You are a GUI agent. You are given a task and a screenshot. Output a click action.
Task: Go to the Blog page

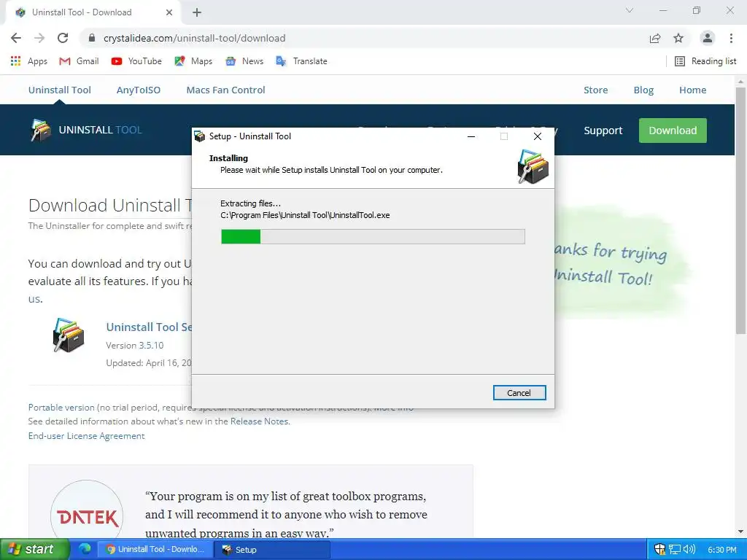click(643, 90)
